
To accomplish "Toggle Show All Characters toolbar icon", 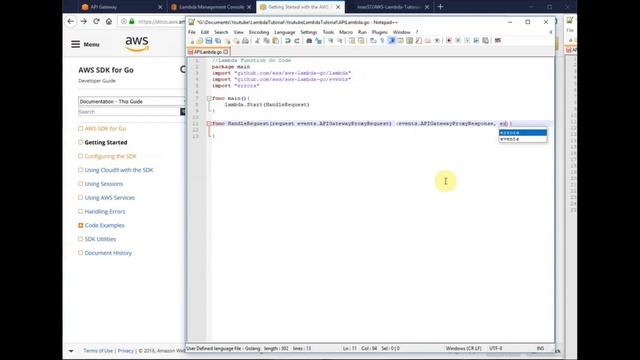I will [382, 41].
